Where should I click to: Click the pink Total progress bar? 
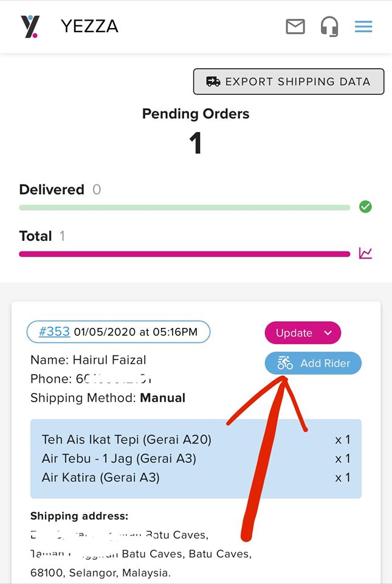[x=185, y=254]
